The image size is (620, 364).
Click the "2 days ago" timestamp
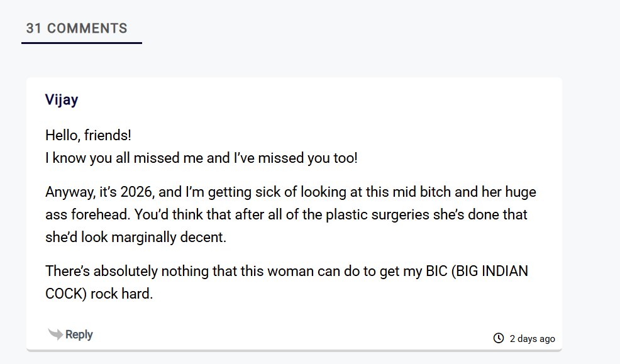coord(532,339)
